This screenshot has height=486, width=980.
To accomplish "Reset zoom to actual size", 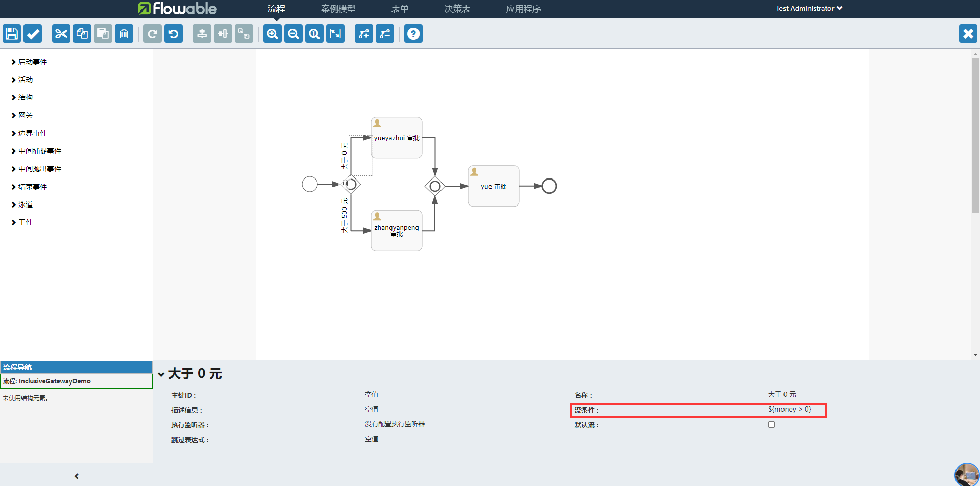I will pyautogui.click(x=314, y=34).
